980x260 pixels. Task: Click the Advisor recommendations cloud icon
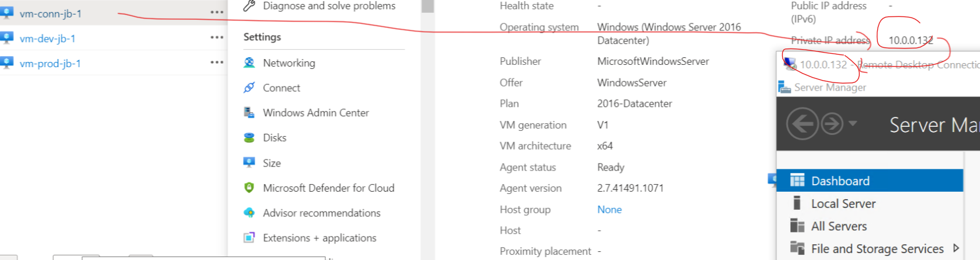249,213
